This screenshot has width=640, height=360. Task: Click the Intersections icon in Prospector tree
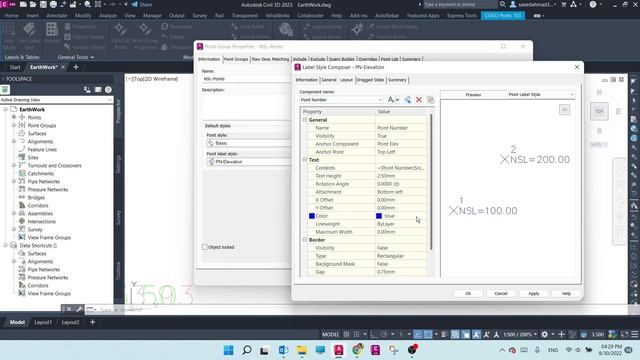coord(22,221)
